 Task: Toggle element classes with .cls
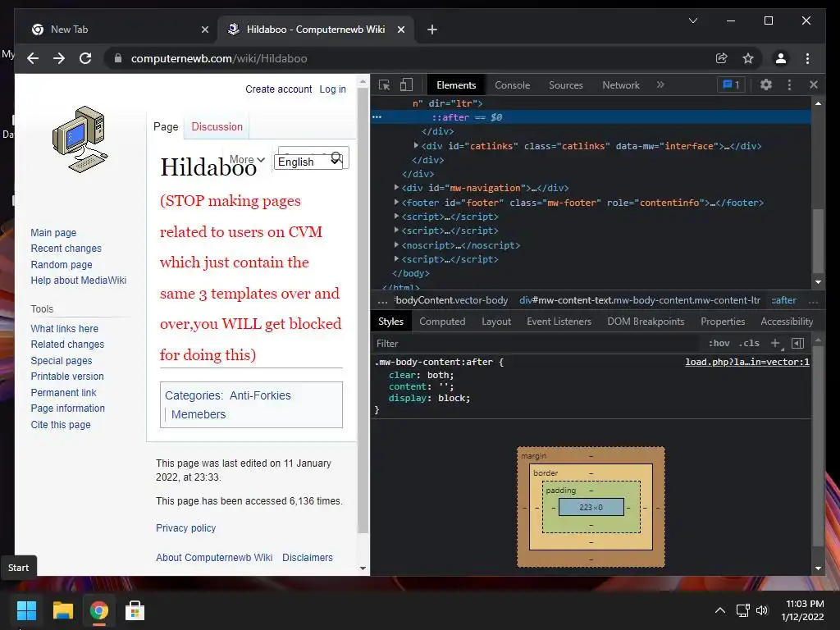click(749, 343)
